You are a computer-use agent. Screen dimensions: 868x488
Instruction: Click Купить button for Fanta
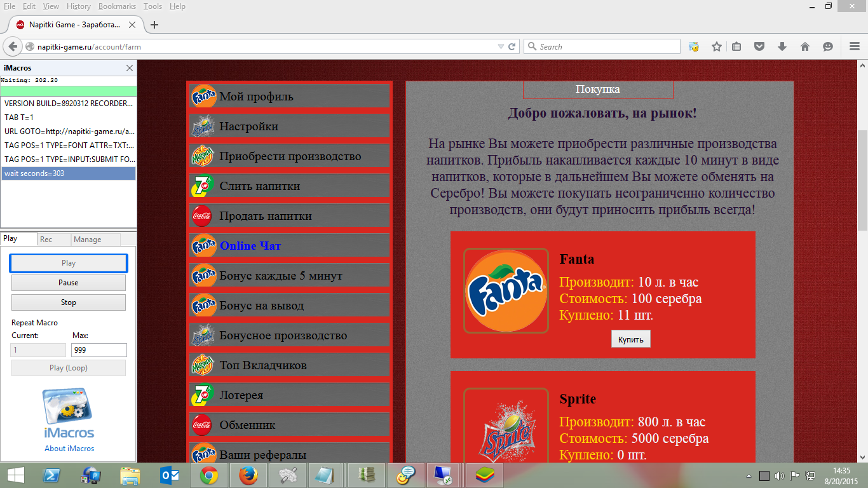630,339
